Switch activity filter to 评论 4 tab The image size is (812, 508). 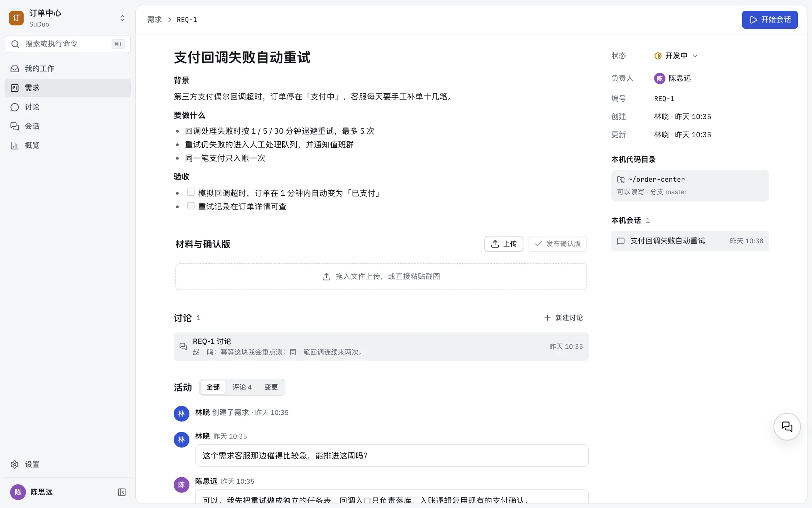click(x=242, y=387)
